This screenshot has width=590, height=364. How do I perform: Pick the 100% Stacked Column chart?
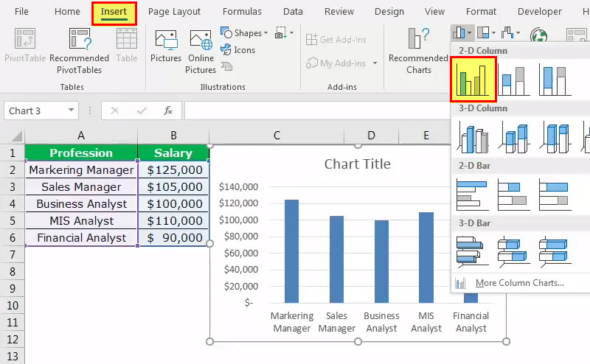(555, 79)
